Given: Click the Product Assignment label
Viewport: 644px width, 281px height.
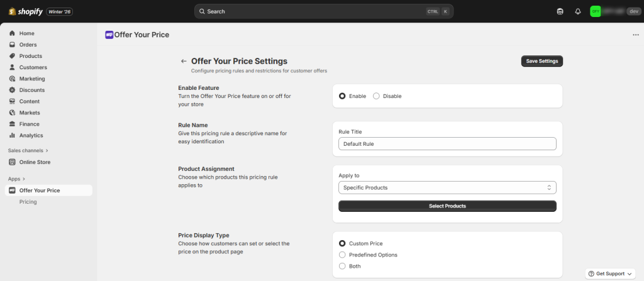Looking at the screenshot, I should pos(206,169).
